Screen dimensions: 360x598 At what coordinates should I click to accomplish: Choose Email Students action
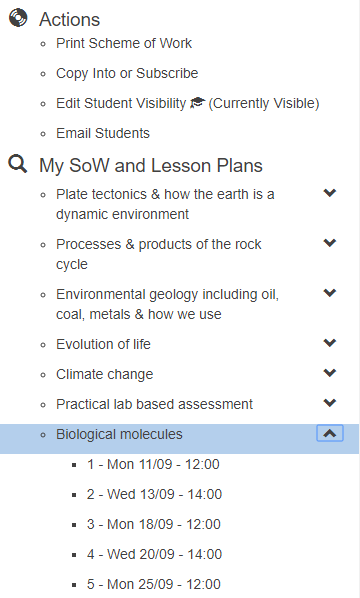[103, 133]
